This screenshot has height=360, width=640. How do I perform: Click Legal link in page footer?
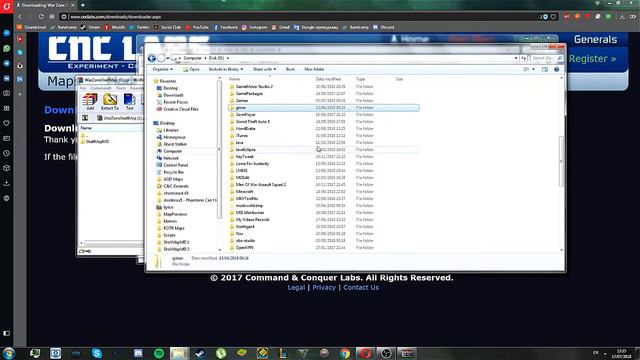296,287
